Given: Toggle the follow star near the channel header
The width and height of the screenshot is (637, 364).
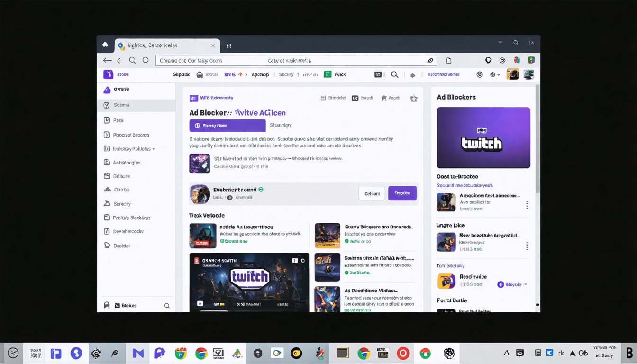Looking at the screenshot, I should (x=414, y=98).
